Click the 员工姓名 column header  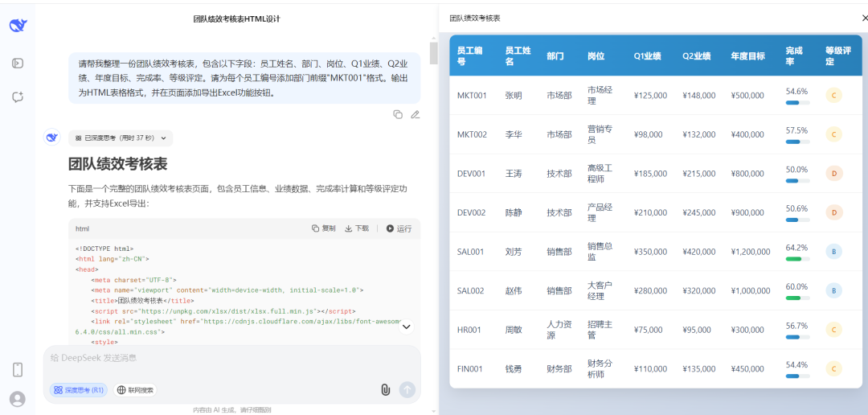click(x=518, y=56)
